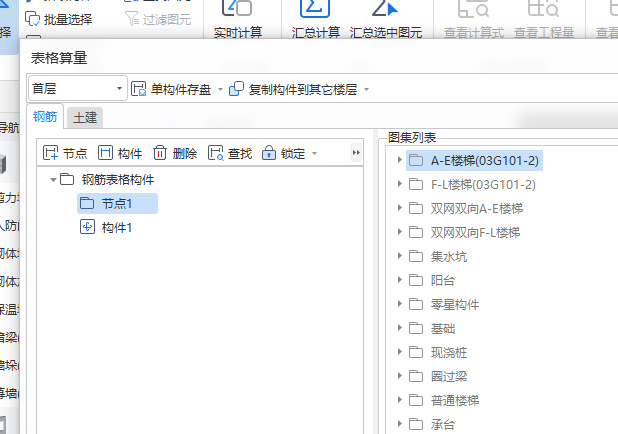618x434 pixels.
Task: Click the 查找 search icon
Action: point(216,153)
